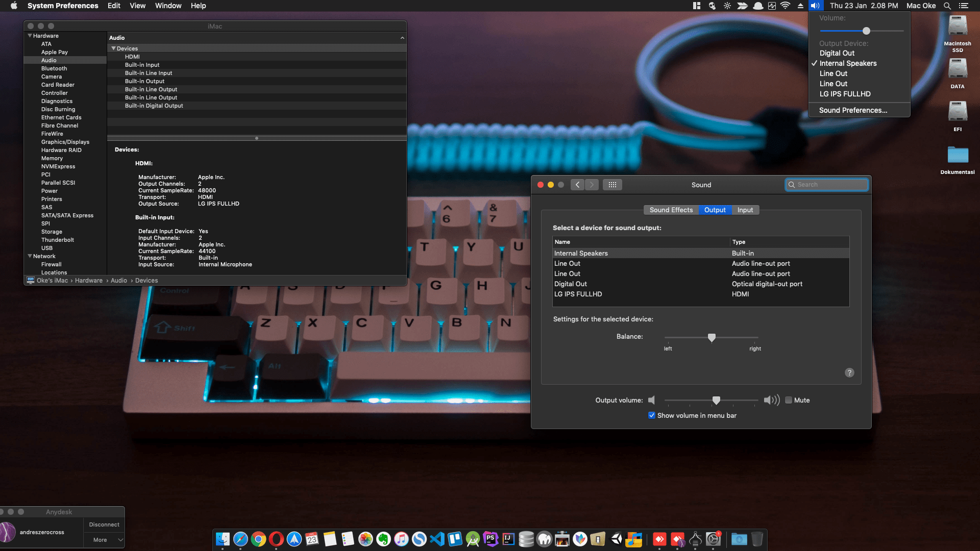Image resolution: width=980 pixels, height=551 pixels.
Task: Adjust the menu bar Volume slider
Action: tap(866, 31)
